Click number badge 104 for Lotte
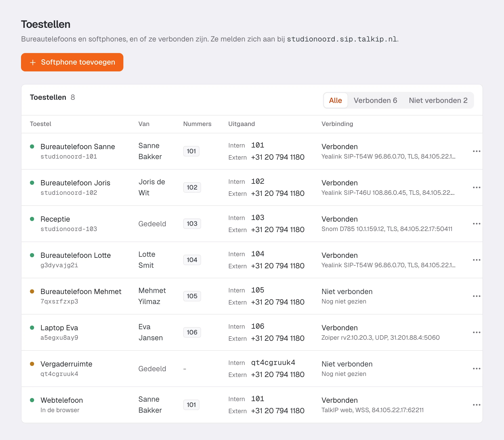The width and height of the screenshot is (504, 440). [192, 260]
